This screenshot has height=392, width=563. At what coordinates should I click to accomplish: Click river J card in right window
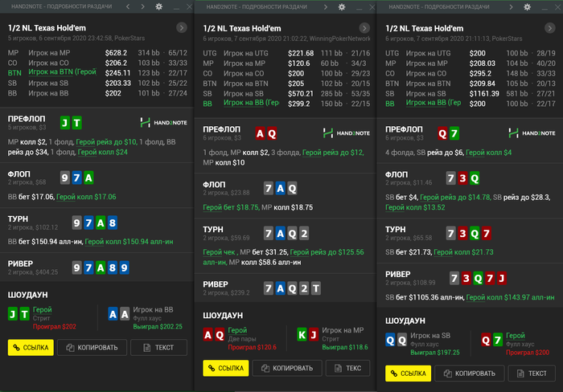(x=501, y=278)
